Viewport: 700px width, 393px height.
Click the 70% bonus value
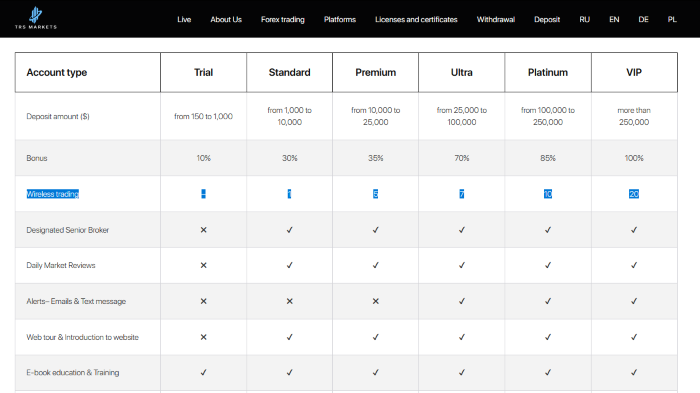(x=462, y=158)
